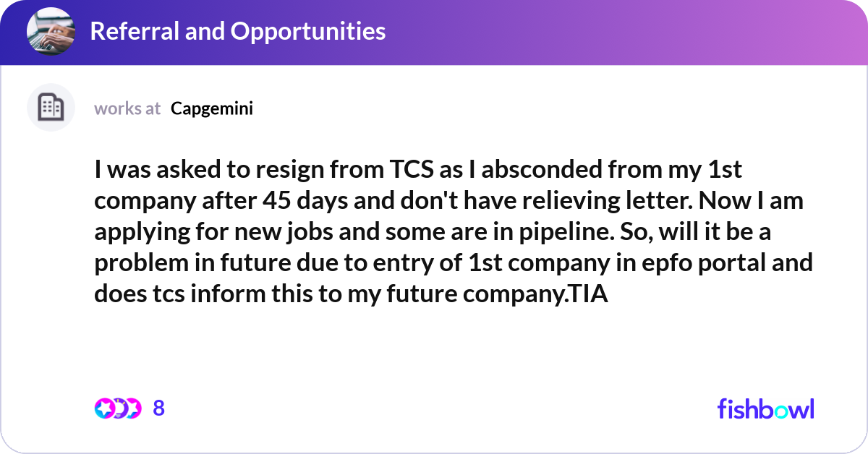Click the 'works at' label text
The width and height of the screenshot is (868, 454).
pos(127,108)
